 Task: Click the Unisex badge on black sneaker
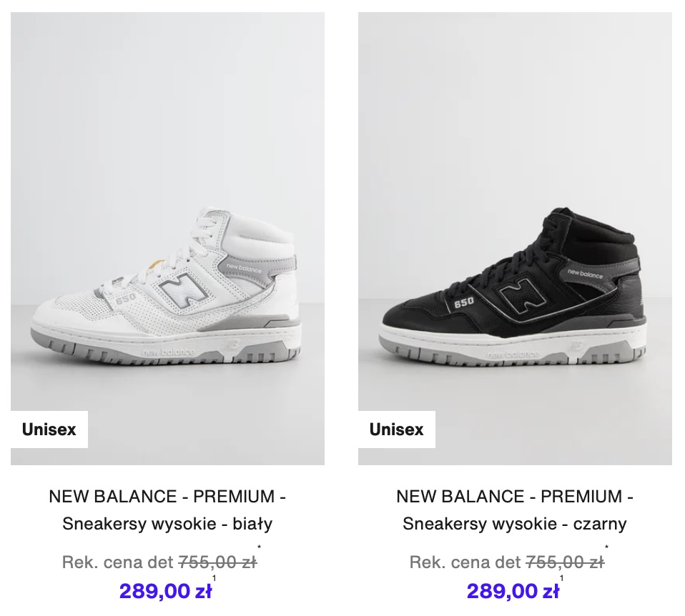[397, 429]
